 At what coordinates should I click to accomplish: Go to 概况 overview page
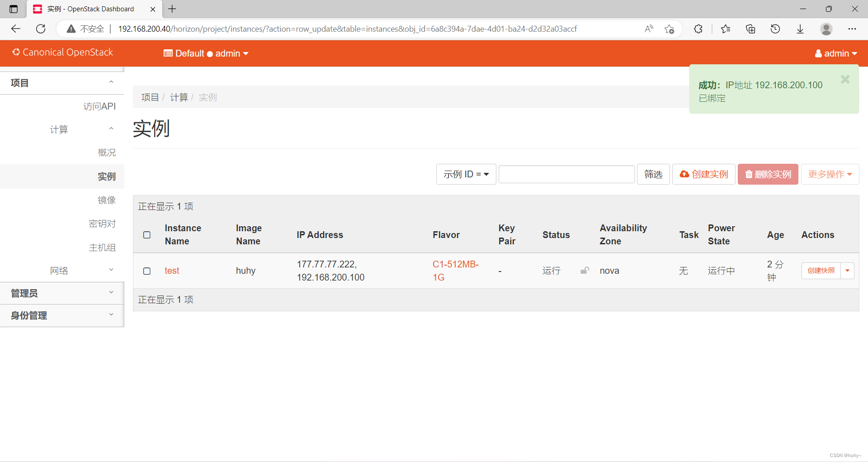coord(107,153)
